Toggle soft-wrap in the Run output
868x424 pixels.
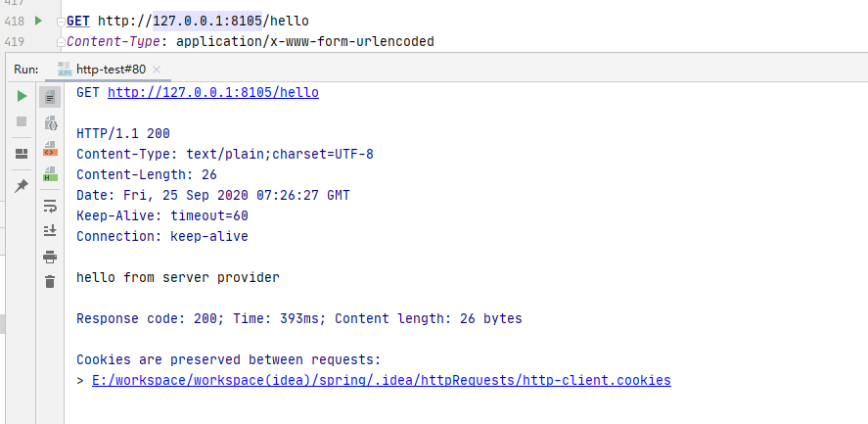[x=50, y=206]
